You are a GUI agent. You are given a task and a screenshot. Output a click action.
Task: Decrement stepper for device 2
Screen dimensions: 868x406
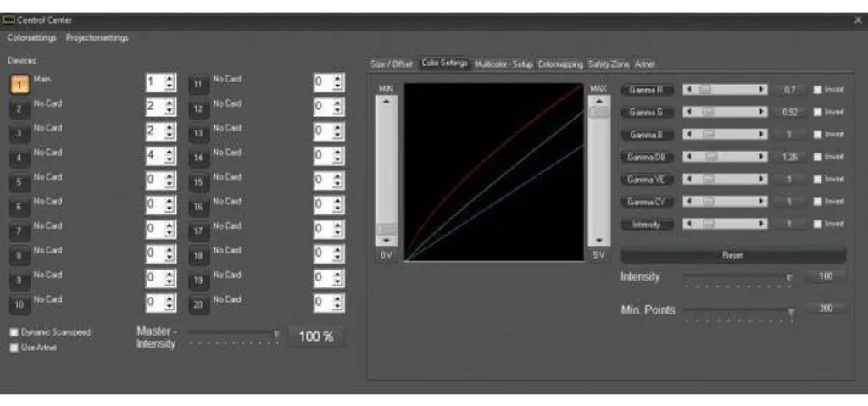(170, 113)
